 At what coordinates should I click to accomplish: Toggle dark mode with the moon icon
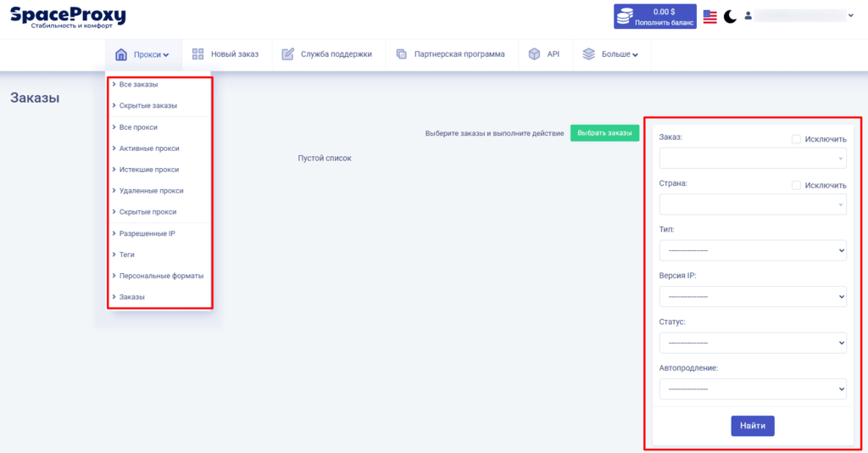tap(730, 16)
